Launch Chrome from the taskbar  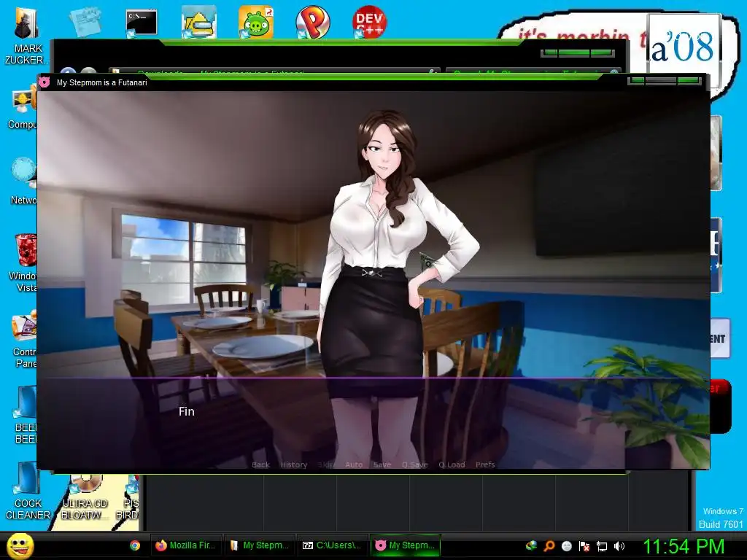[135, 545]
